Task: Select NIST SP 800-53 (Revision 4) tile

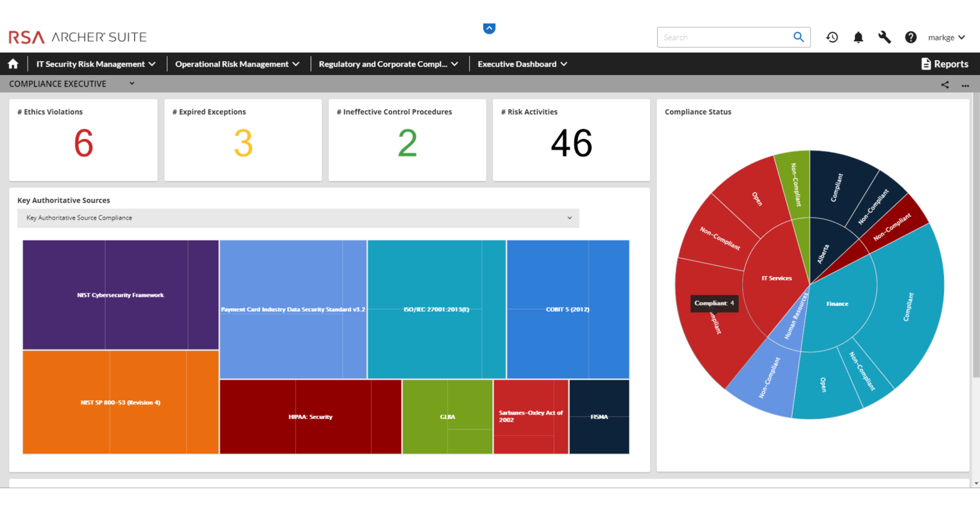Action: 120,402
